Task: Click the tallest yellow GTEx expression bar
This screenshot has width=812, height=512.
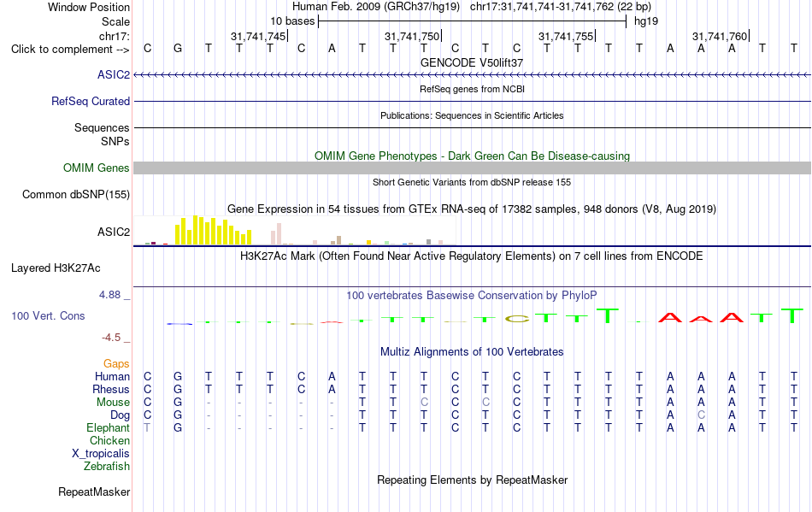Action: (x=195, y=230)
